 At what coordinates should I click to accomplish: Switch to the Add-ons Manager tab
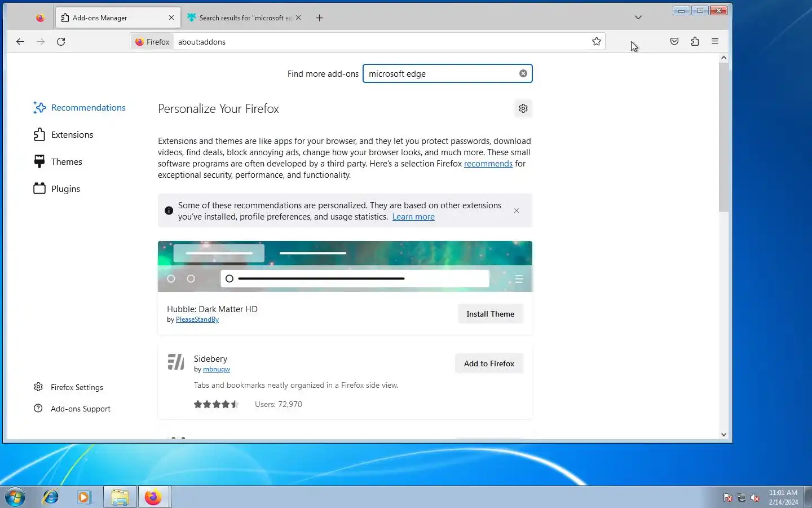coord(118,17)
